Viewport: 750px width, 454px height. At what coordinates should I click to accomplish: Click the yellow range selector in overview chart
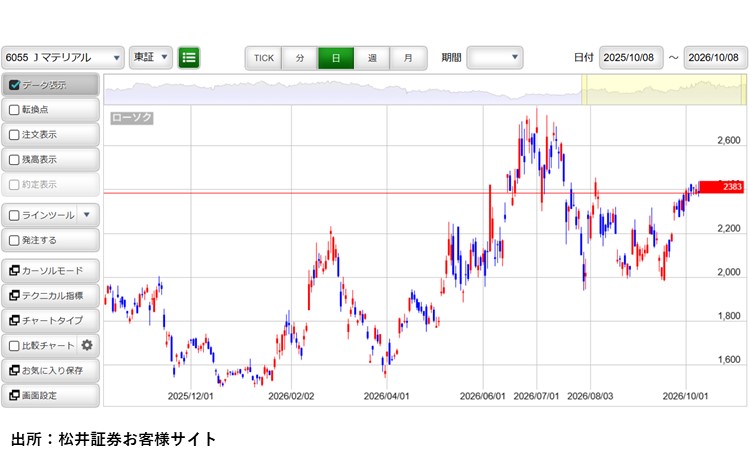click(664, 89)
